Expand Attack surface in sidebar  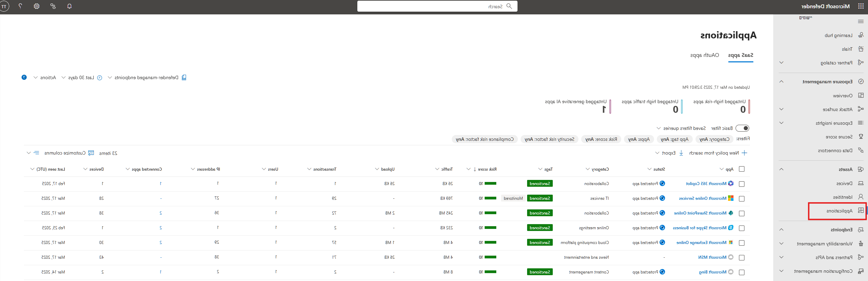pos(781,109)
